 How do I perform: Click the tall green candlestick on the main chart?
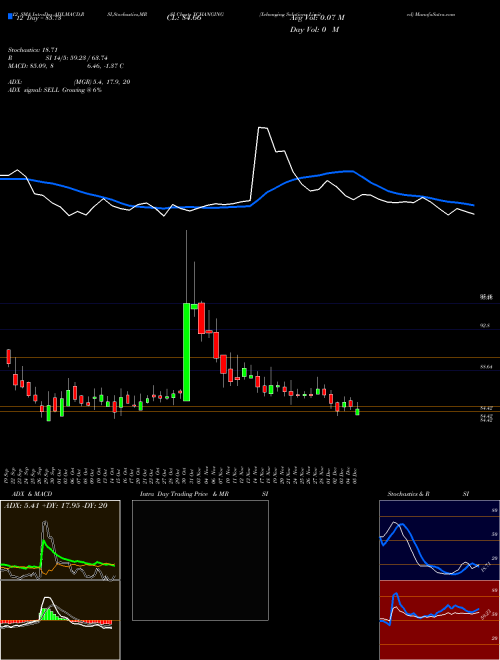click(186, 352)
